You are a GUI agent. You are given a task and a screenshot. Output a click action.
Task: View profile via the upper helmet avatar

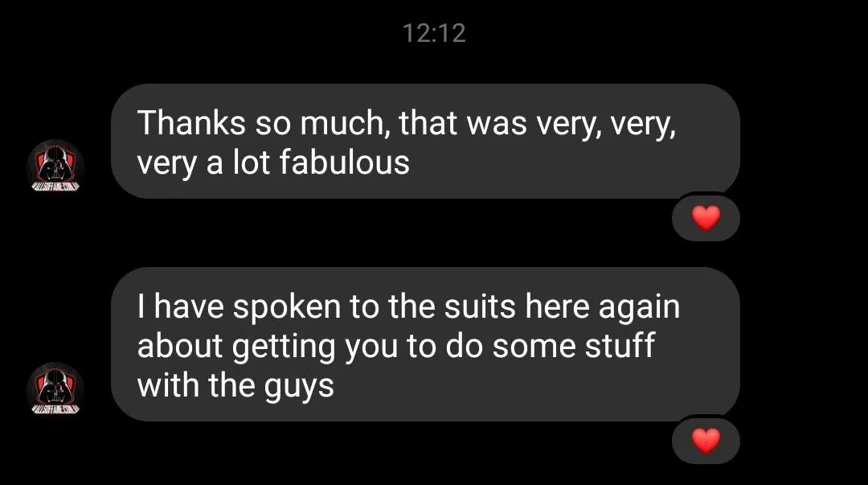[56, 167]
